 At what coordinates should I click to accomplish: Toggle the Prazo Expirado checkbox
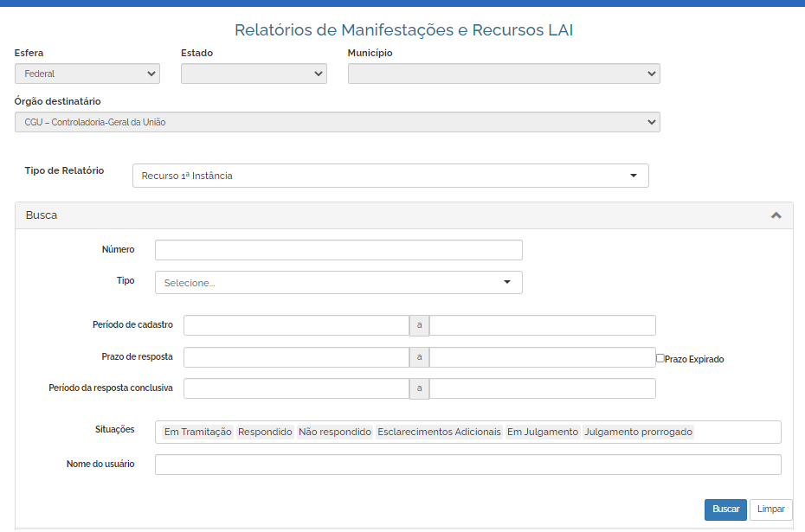point(660,358)
